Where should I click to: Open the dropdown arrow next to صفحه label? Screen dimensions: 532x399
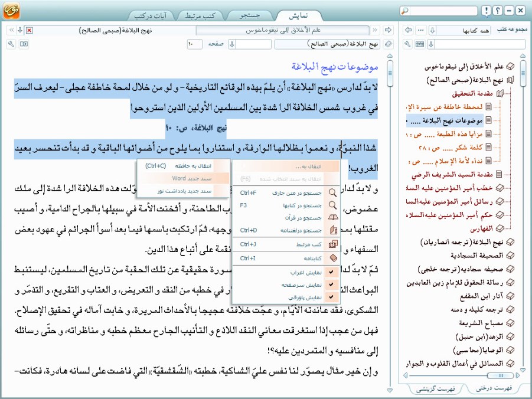coord(231,44)
